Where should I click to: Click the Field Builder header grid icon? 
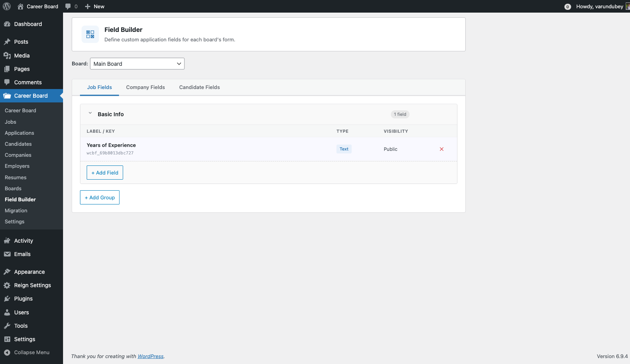coord(90,34)
